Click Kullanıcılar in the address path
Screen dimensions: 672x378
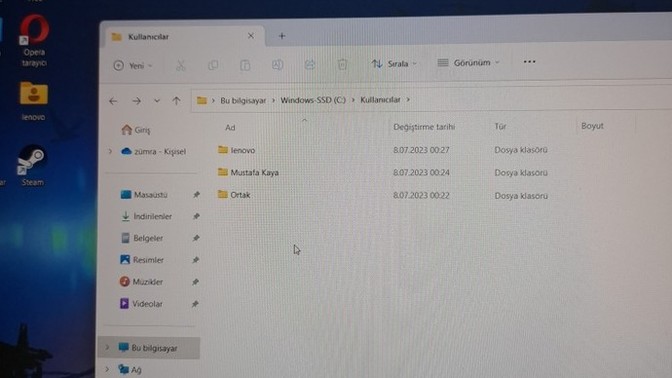380,99
